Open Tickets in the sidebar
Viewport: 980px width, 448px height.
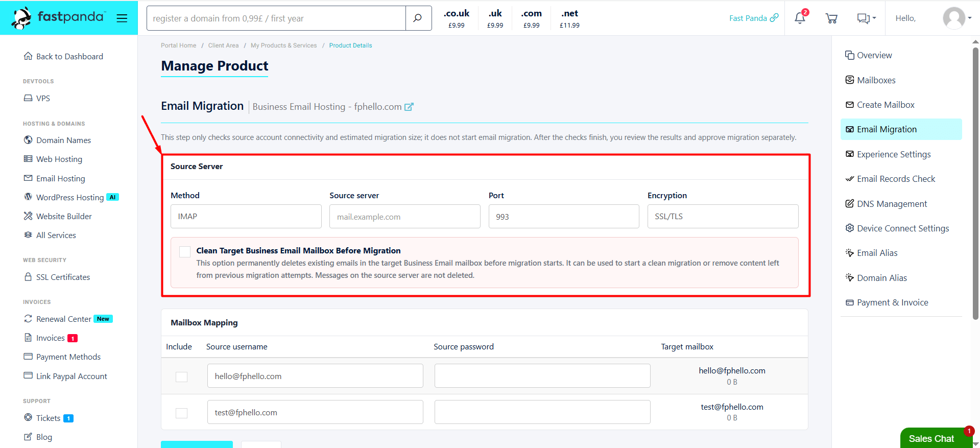49,418
